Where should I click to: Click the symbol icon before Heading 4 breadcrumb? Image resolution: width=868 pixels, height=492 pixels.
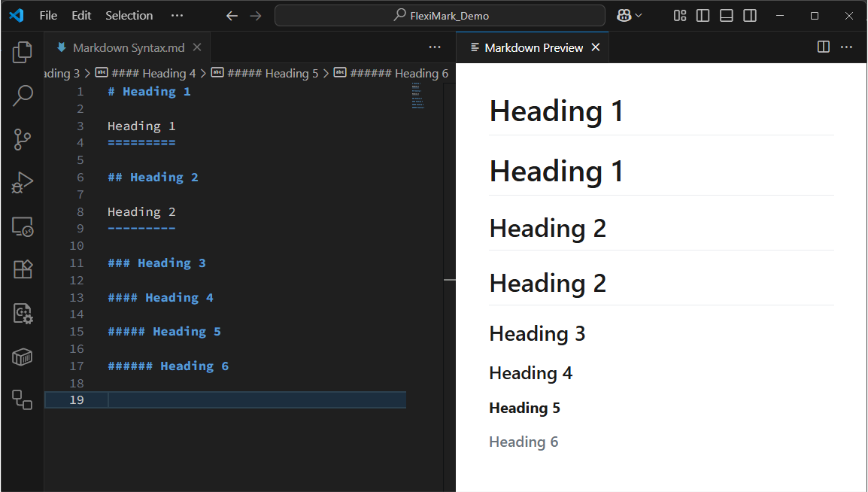[102, 72]
